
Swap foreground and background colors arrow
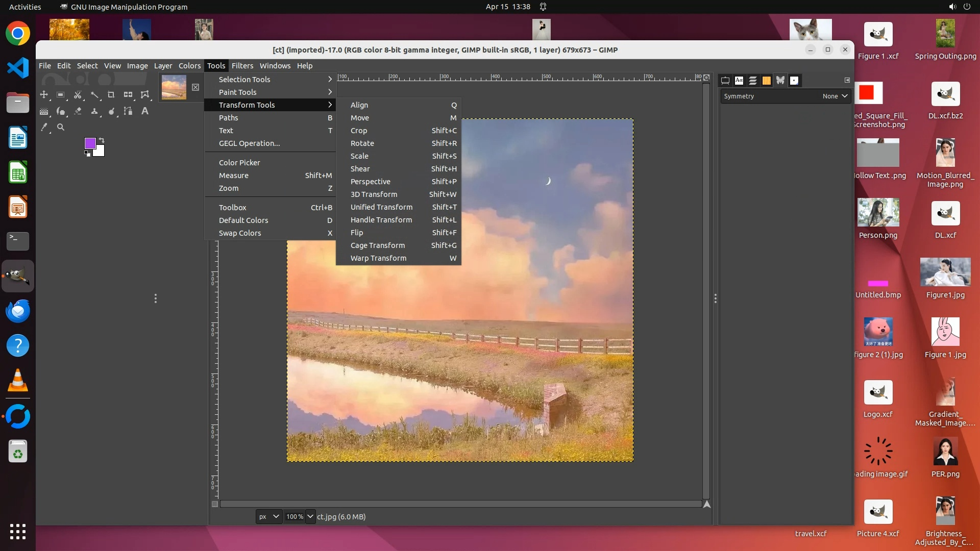(x=102, y=140)
